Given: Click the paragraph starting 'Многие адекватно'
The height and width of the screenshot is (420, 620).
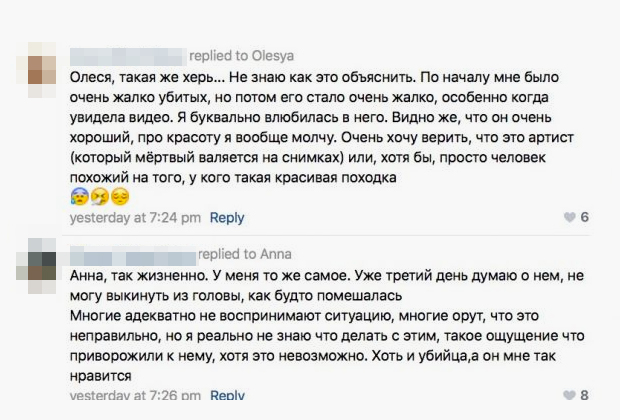Looking at the screenshot, I should tap(327, 346).
